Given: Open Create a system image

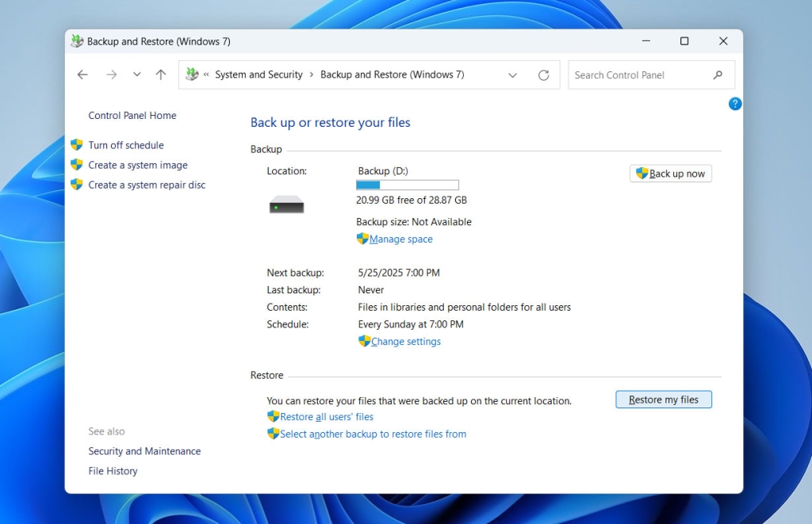Looking at the screenshot, I should coord(138,165).
